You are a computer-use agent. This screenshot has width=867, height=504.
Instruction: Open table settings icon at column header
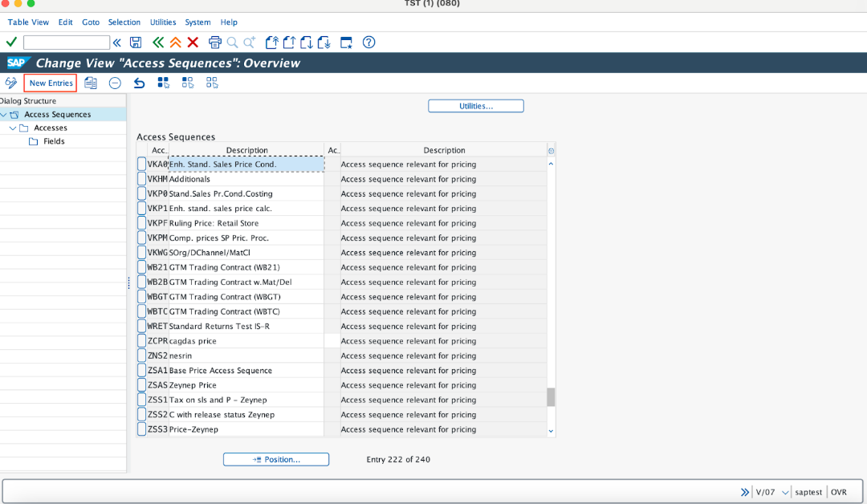point(552,150)
